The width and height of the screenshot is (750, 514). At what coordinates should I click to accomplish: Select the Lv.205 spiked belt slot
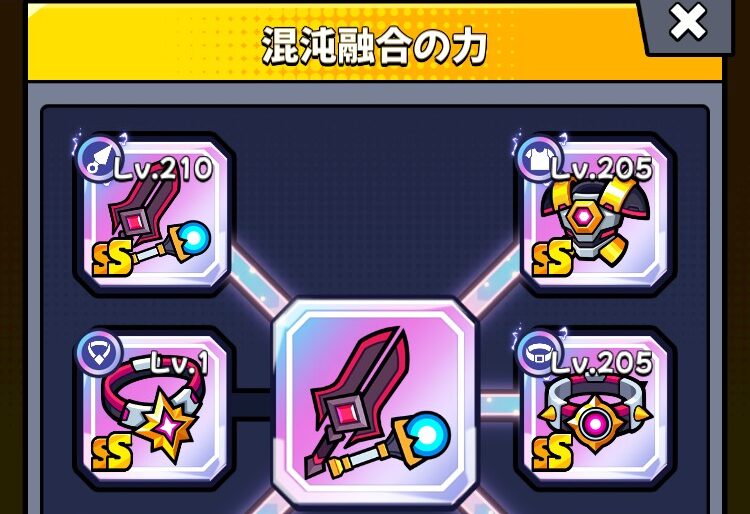pos(595,407)
